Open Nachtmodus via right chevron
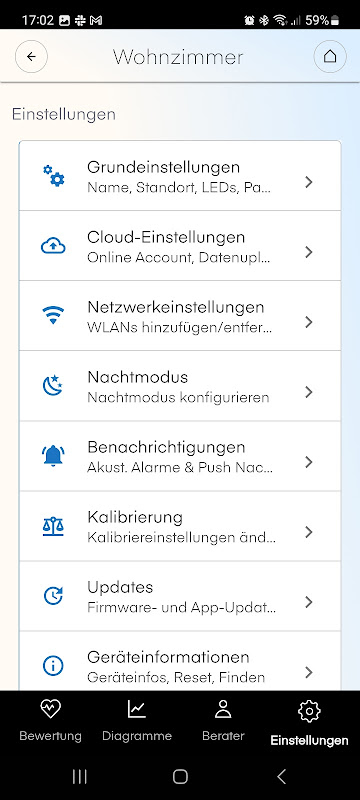The width and height of the screenshot is (360, 800). [308, 392]
